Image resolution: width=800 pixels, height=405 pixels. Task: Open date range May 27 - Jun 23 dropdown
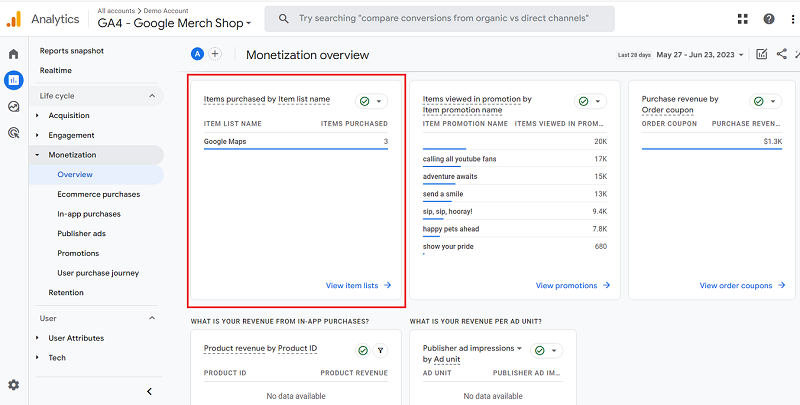700,55
